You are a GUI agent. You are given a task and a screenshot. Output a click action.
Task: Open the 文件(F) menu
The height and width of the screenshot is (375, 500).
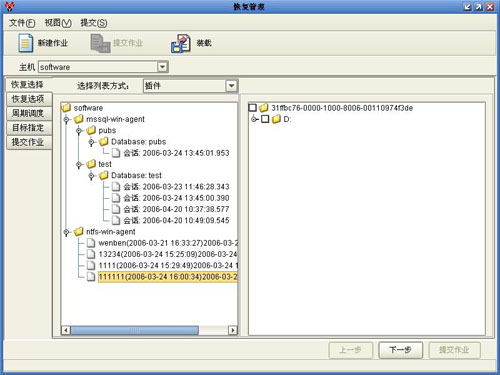pos(22,23)
